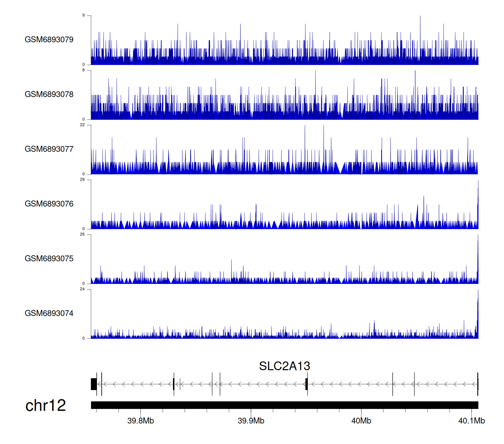The width and height of the screenshot is (504, 444).
Task: Click the chr12 chromosome label
Action: click(45, 405)
